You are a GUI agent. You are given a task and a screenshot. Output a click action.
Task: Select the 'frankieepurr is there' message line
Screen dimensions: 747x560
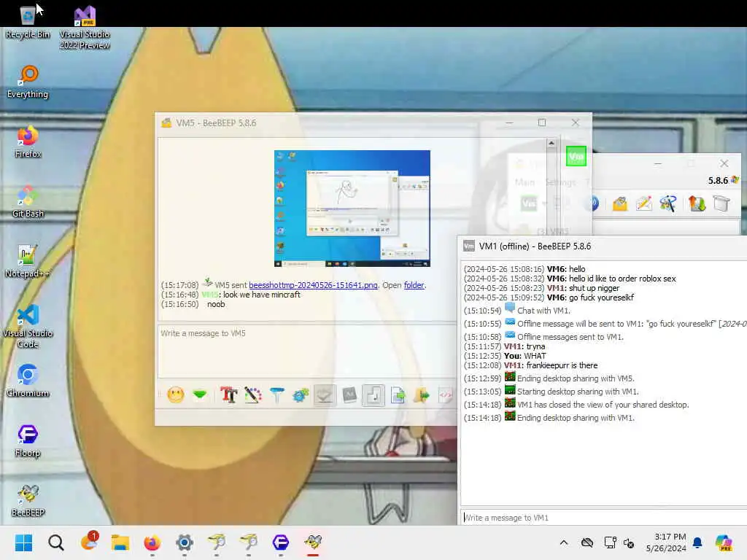click(x=530, y=365)
